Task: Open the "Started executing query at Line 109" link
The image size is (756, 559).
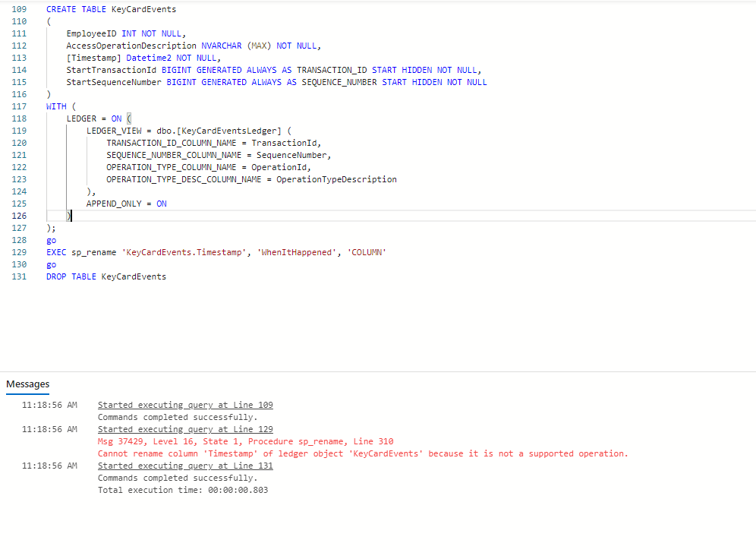Action: coord(184,405)
